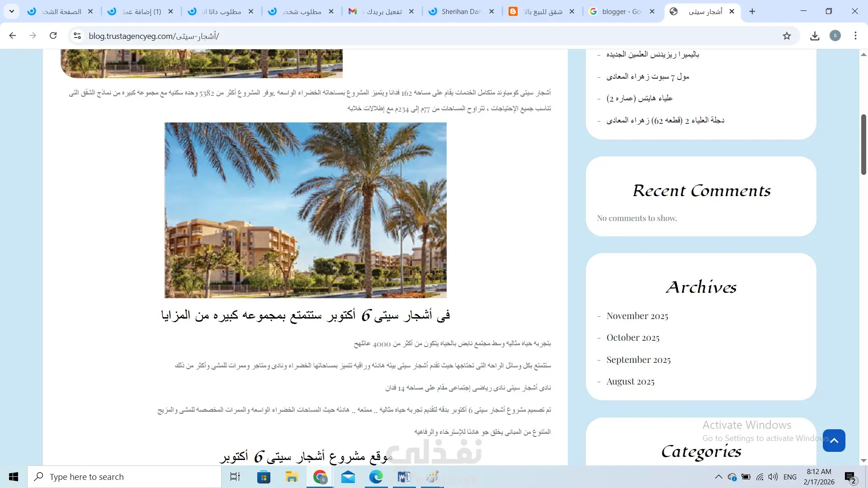Show hidden system tray icons
868x488 pixels.
click(718, 477)
